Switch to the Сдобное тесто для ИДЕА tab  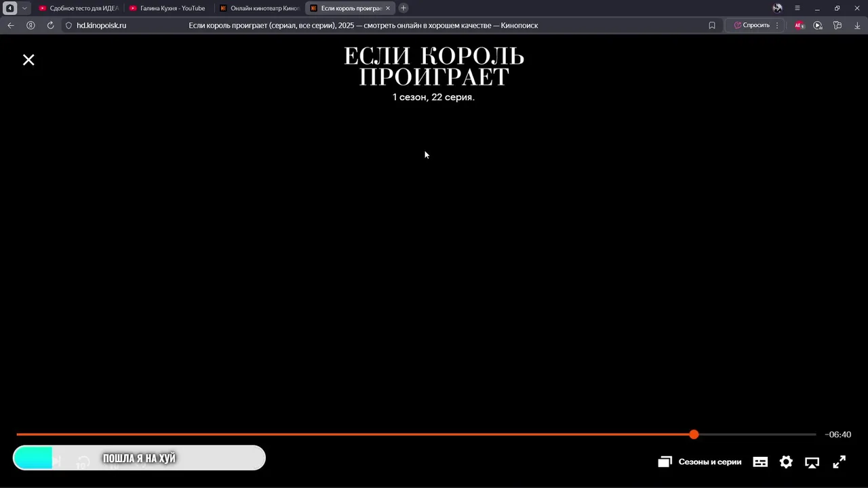tap(79, 8)
